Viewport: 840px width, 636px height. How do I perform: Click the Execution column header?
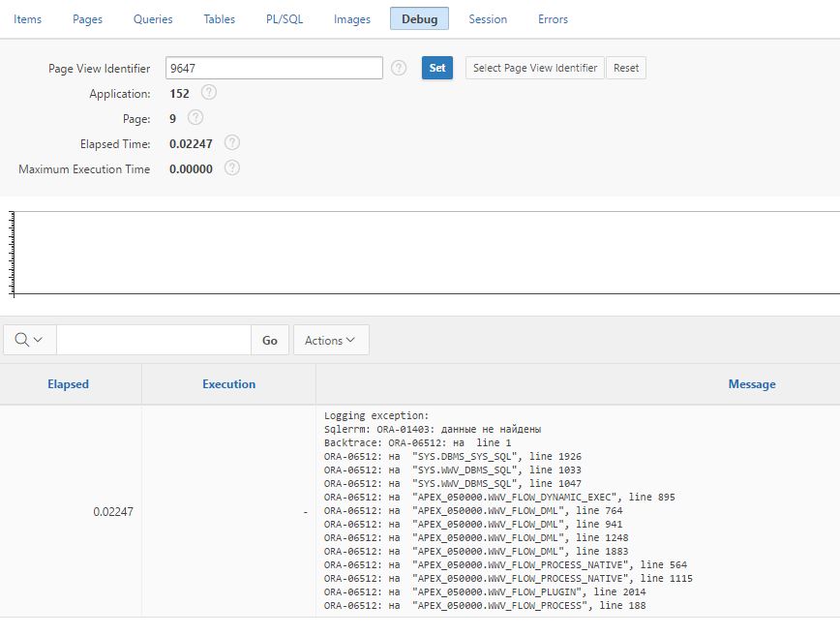[228, 384]
